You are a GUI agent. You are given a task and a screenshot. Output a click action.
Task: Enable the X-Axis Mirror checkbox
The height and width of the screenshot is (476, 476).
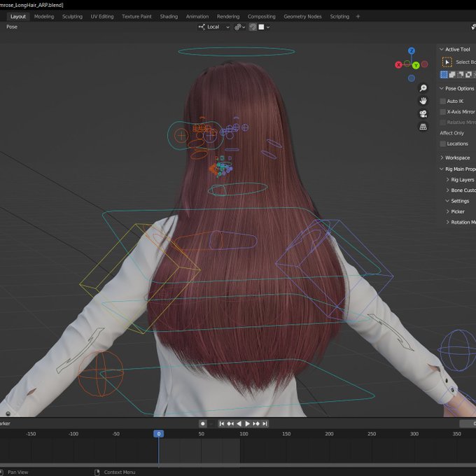443,112
